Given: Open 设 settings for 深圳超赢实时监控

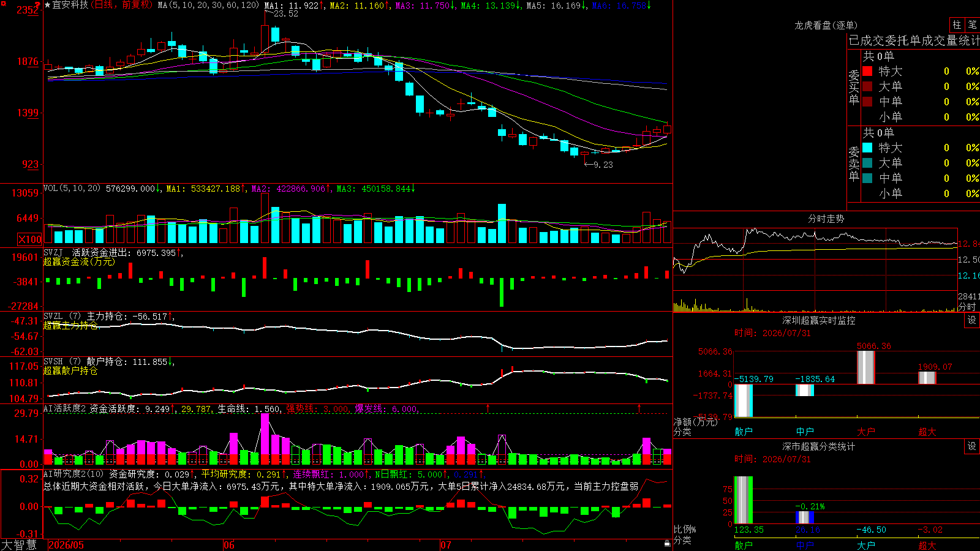Looking at the screenshot, I should (x=972, y=320).
